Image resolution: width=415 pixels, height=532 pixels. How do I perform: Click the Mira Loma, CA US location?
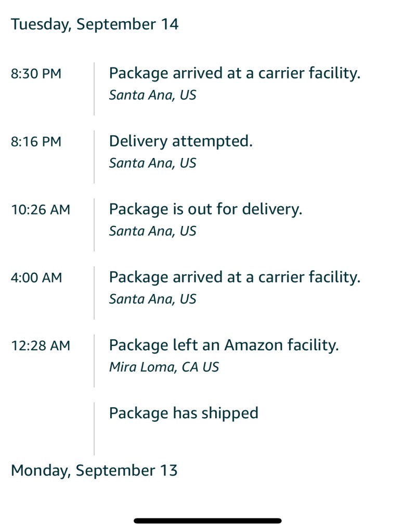coord(164,367)
